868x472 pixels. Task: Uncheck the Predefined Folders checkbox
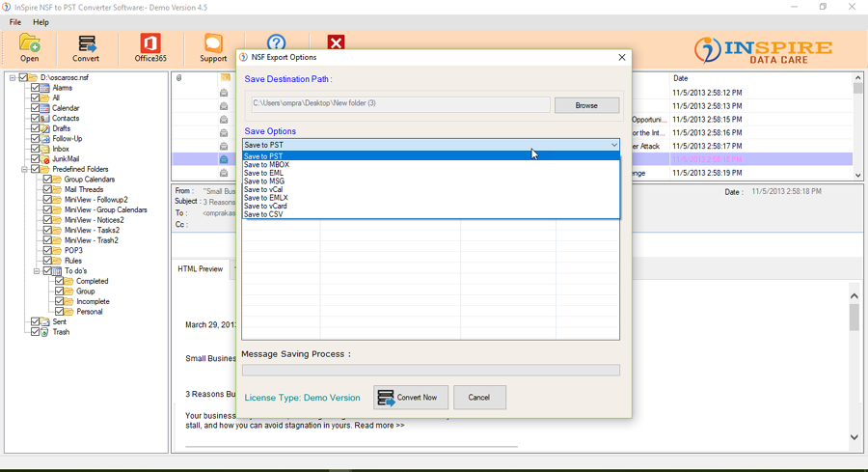click(x=36, y=169)
